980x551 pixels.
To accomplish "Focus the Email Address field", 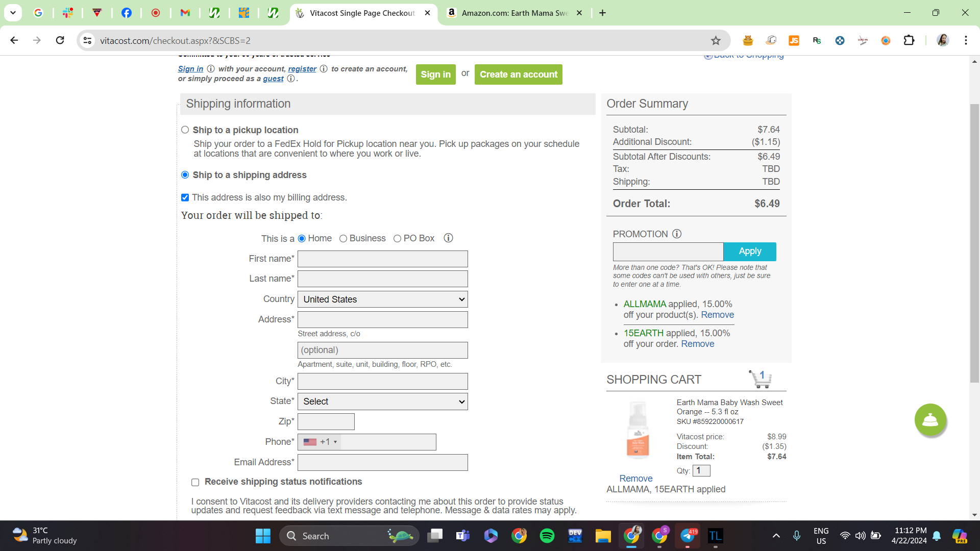I will (383, 463).
